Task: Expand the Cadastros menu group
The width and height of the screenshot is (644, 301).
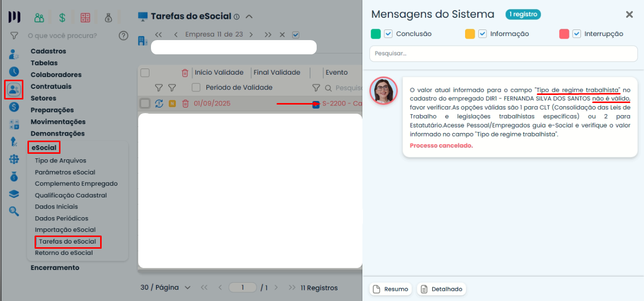Action: [48, 51]
